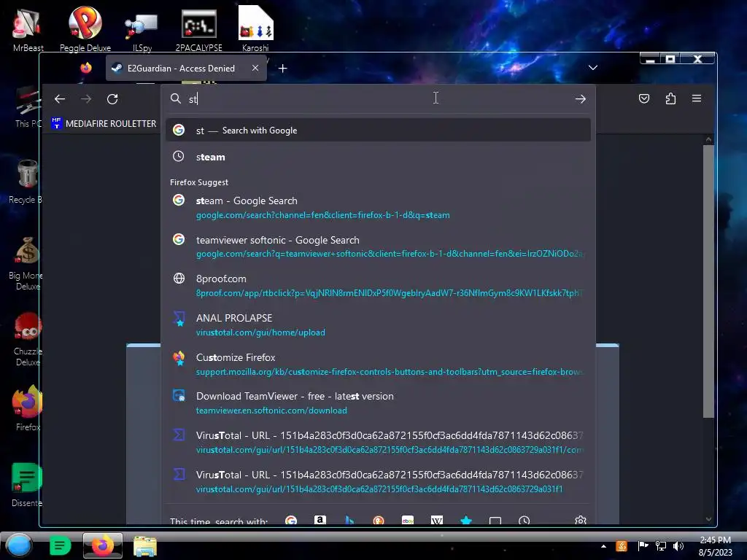Open the Action Center flag icon

pyautogui.click(x=643, y=546)
